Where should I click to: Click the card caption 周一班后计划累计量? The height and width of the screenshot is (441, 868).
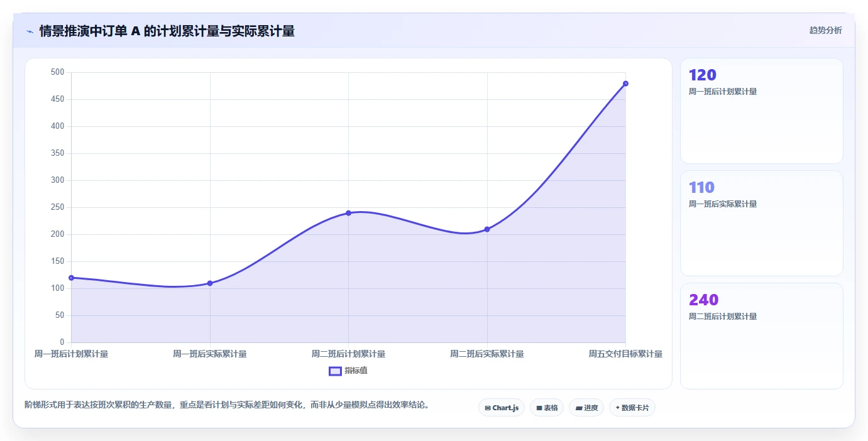[723, 92]
